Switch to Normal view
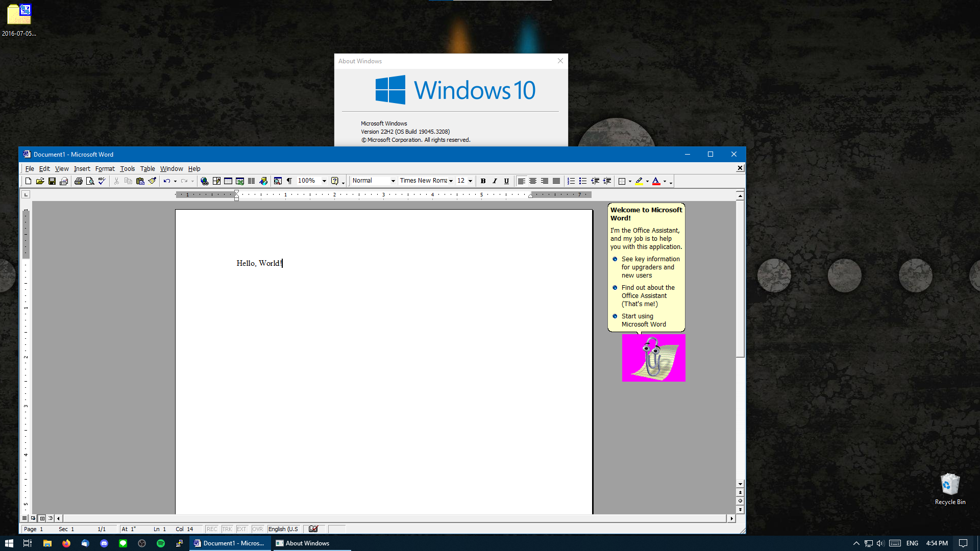Viewport: 980px width, 551px height. 24,518
